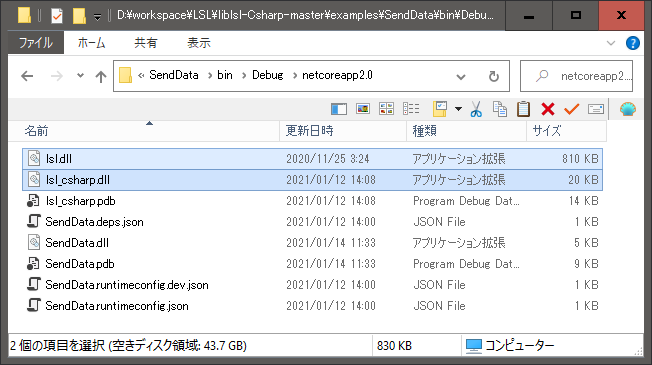Click the SendData.dll file icon
Viewport: 652px width, 365px height.
click(x=34, y=242)
